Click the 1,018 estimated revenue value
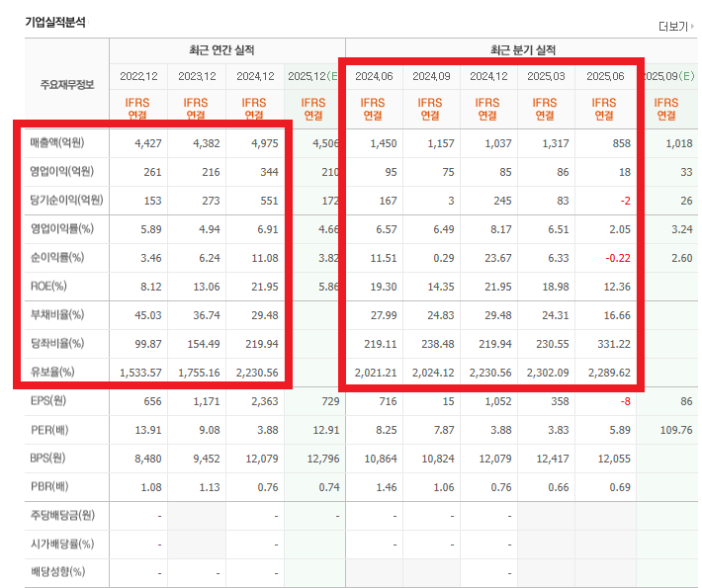Screen dimensions: 702x588 point(678,143)
